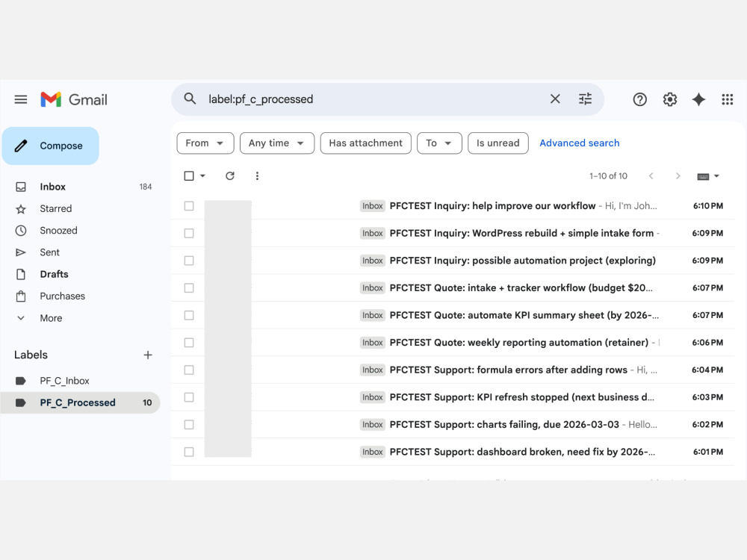This screenshot has height=560, width=747.
Task: Select the 'possible automation project' email checkbox
Action: [189, 261]
